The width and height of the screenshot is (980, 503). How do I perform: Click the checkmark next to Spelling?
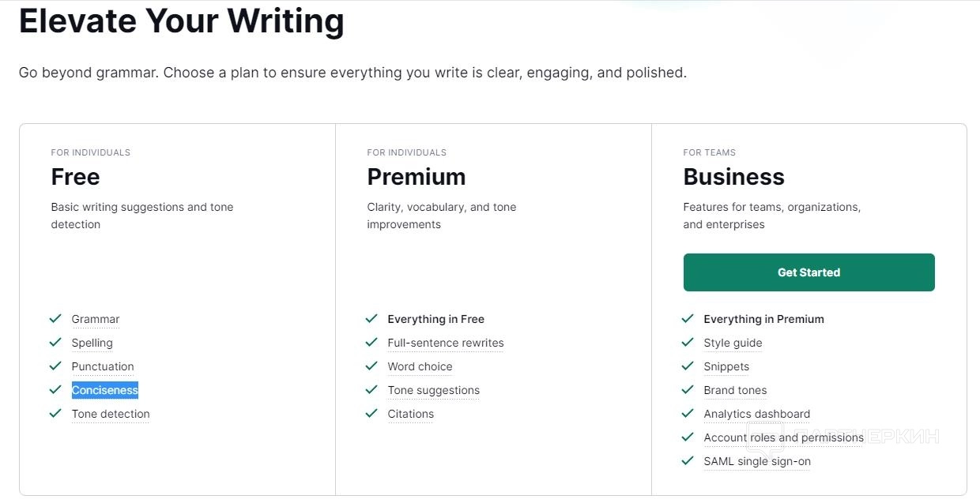(x=55, y=343)
